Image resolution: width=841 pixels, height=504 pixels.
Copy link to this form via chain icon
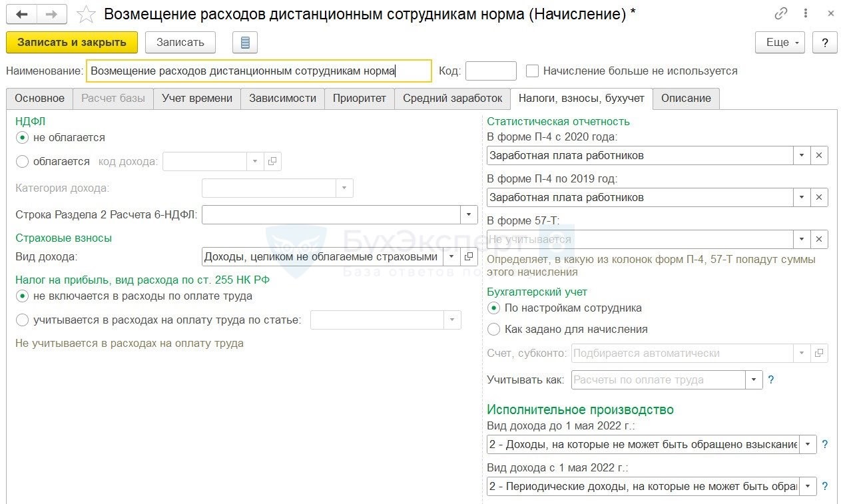point(782,13)
